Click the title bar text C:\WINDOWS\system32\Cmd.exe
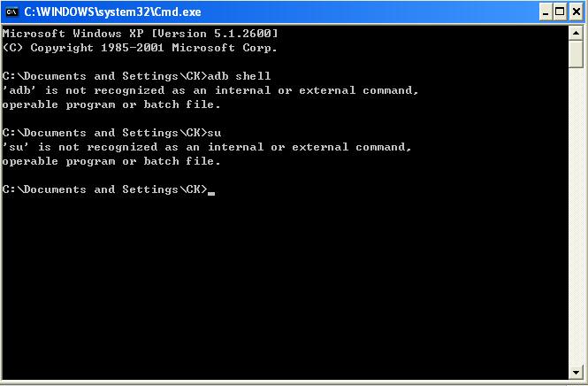The width and height of the screenshot is (588, 386). point(111,12)
